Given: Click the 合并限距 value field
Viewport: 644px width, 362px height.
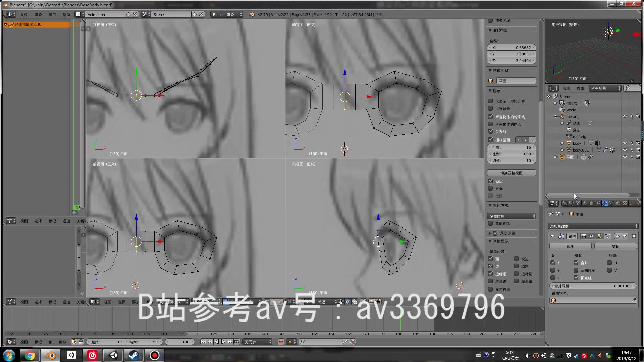Looking at the screenshot, I should click(x=593, y=286).
